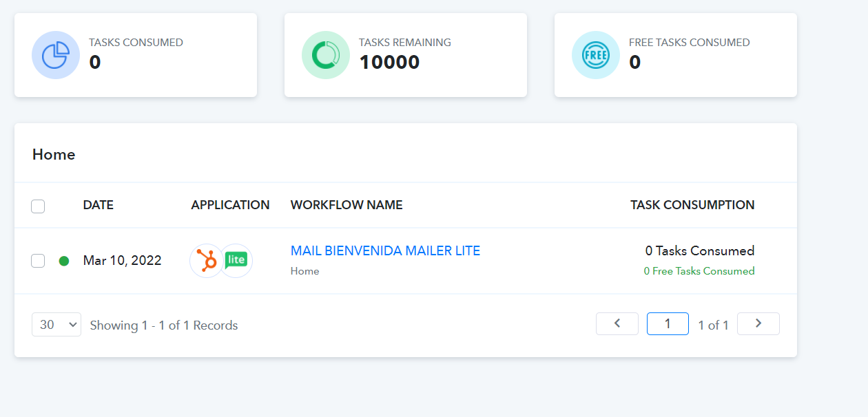Image resolution: width=868 pixels, height=417 pixels.
Task: Tick the select-all checkbox in the header row
Action: (38, 206)
